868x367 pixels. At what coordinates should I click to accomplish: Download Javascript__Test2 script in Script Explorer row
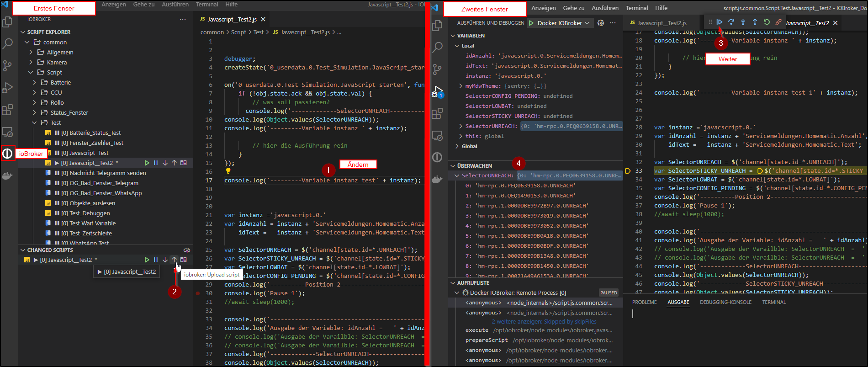coord(165,163)
